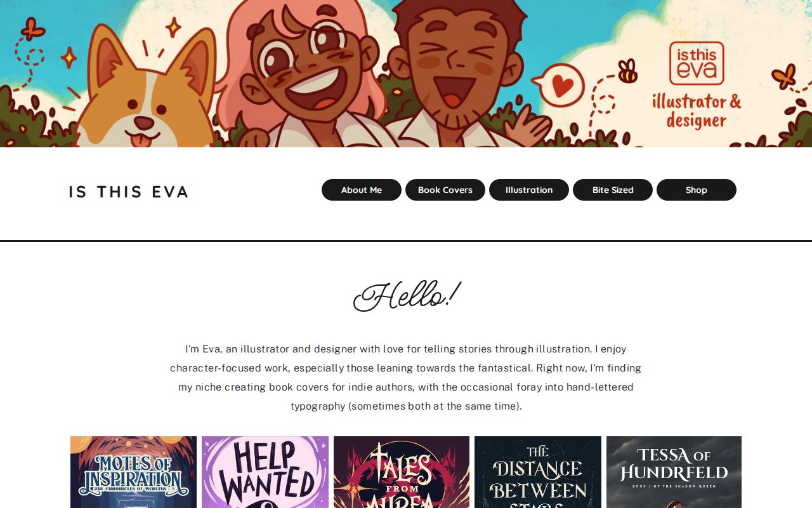Open The Distance Between Stars cover
This screenshot has height=508, width=812.
tap(538, 472)
